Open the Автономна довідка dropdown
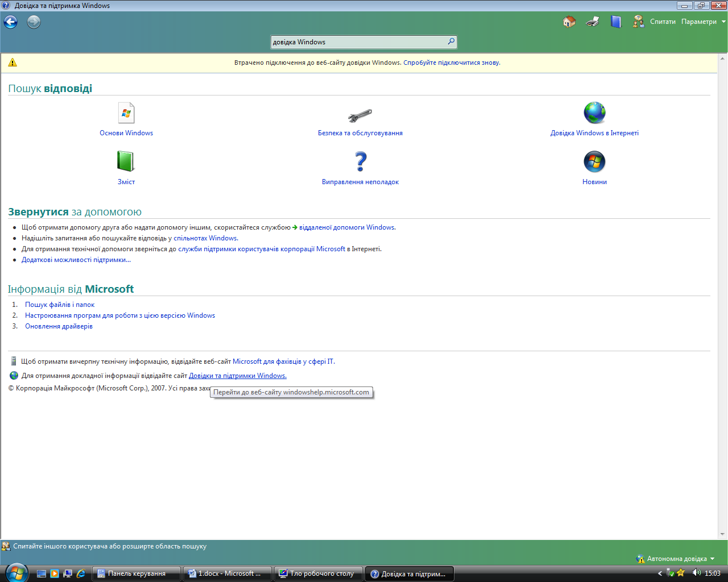This screenshot has width=728, height=582. pyautogui.click(x=675, y=559)
